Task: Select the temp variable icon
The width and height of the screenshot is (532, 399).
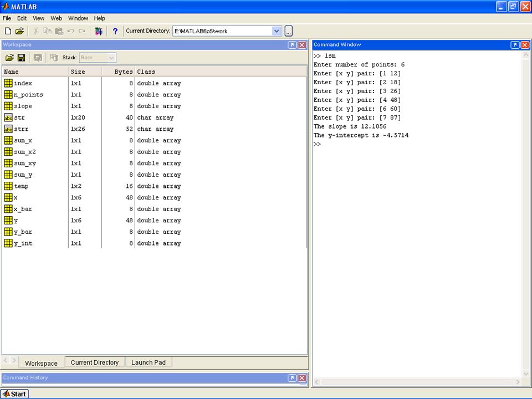Action: click(x=8, y=186)
